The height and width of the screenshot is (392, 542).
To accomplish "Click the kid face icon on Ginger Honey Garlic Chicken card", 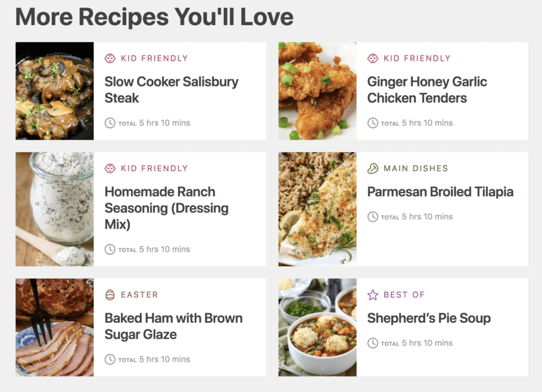I will tap(373, 58).
